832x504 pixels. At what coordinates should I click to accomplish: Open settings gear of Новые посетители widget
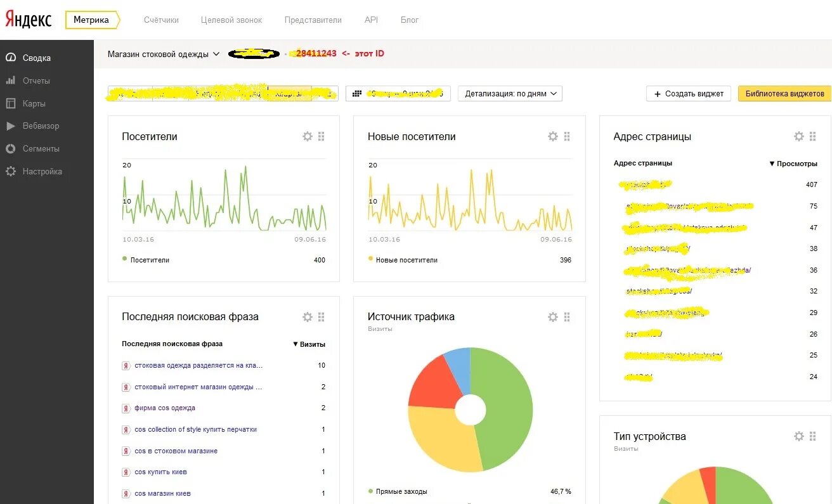click(x=553, y=136)
